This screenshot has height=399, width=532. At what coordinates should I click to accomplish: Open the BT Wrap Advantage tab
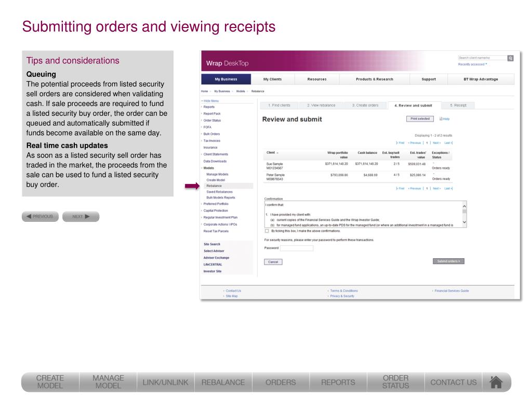[481, 79]
